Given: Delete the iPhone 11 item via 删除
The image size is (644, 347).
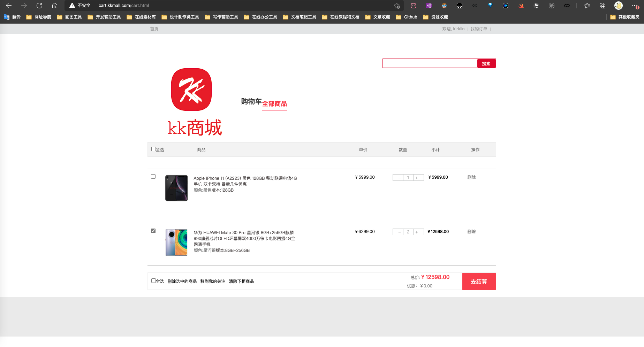Looking at the screenshot, I should 471,177.
